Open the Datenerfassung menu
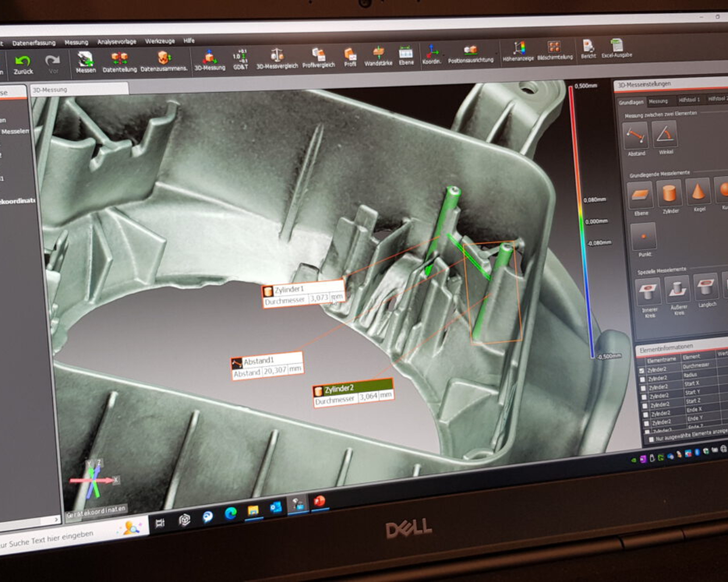 pos(34,43)
